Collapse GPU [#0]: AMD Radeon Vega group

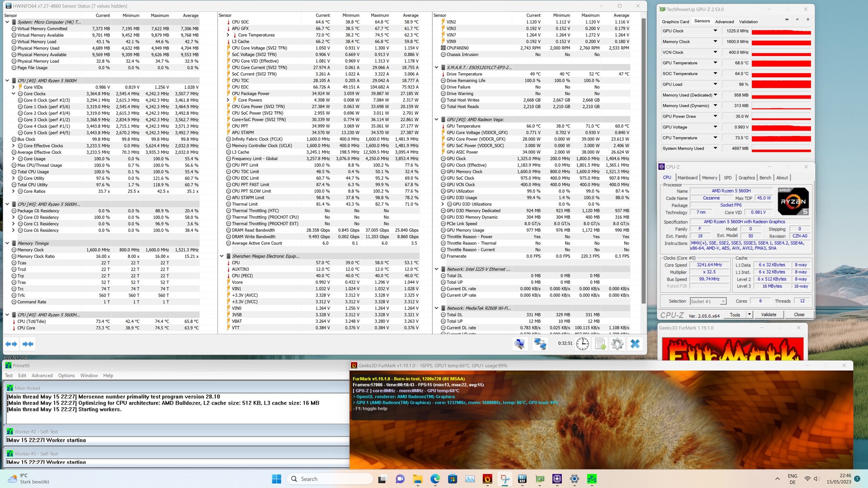pyautogui.click(x=437, y=120)
